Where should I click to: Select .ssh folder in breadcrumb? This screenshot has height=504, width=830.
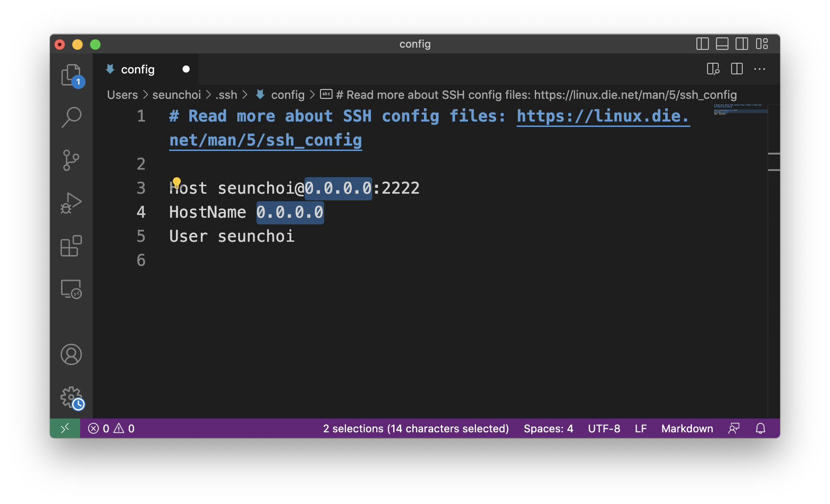[x=227, y=95]
